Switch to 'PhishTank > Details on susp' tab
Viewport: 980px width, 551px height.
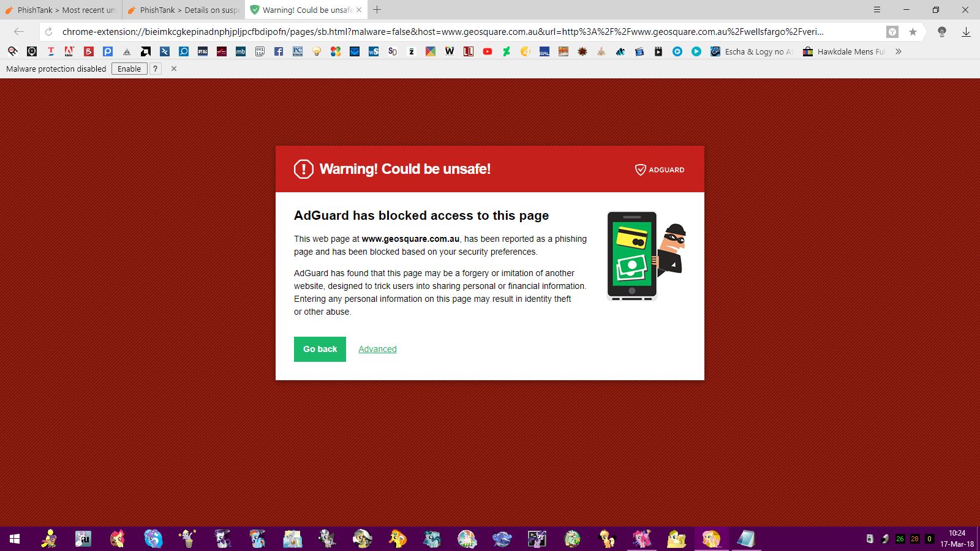(x=184, y=10)
